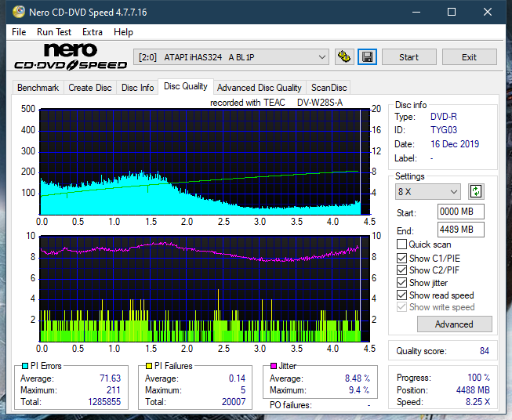This screenshot has width=512, height=420.
Task: Click PI Errors maximum 211
Action: click(114, 390)
